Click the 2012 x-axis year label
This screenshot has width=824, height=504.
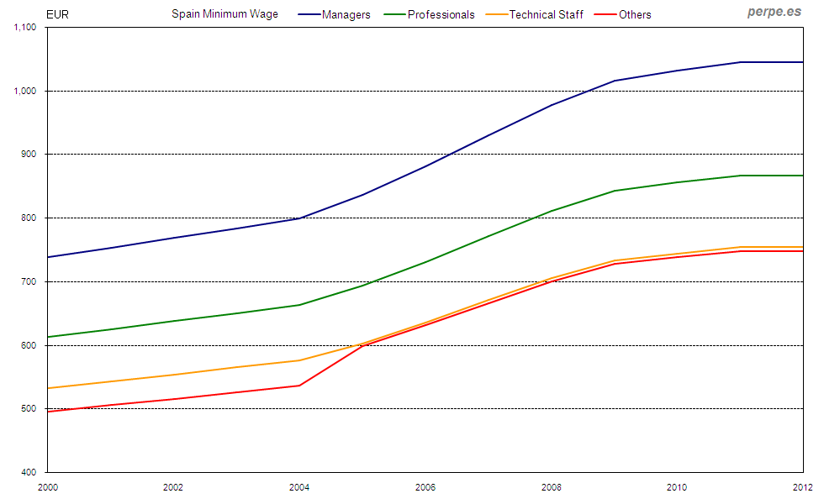(x=803, y=486)
